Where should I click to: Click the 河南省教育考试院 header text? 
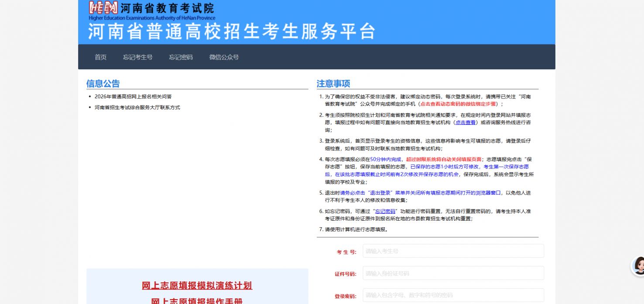167,8
